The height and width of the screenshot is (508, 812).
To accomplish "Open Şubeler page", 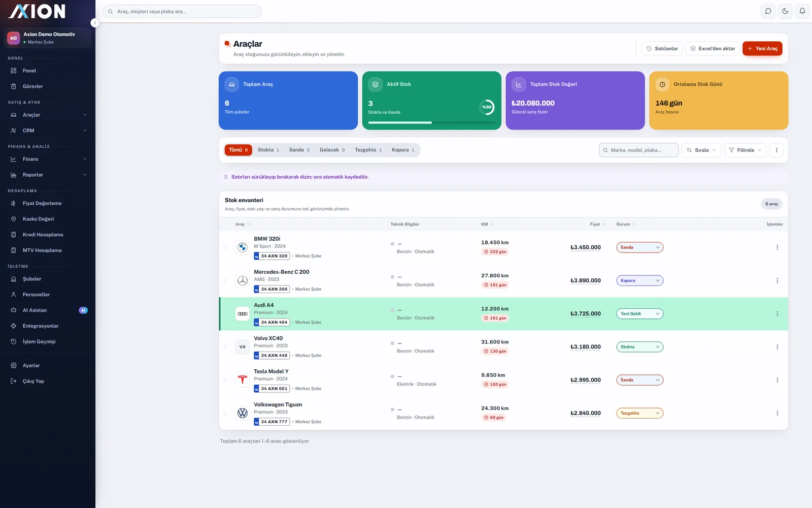I will [48, 279].
